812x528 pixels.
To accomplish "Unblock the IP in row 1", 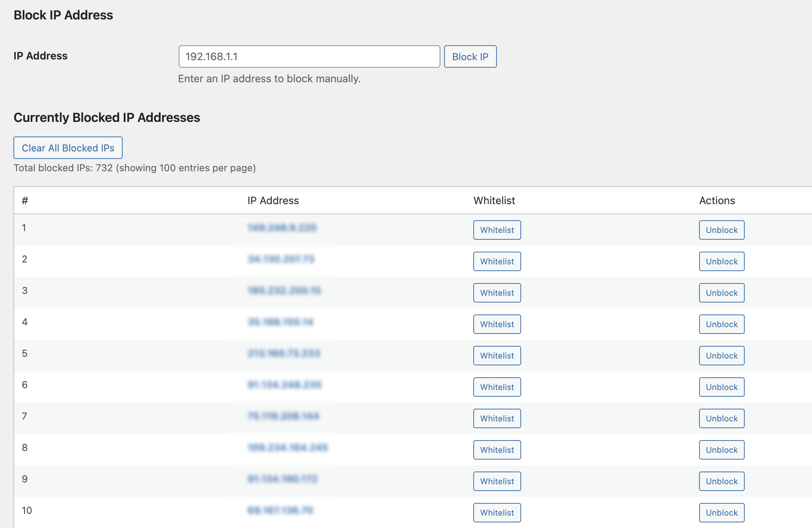I will [722, 230].
